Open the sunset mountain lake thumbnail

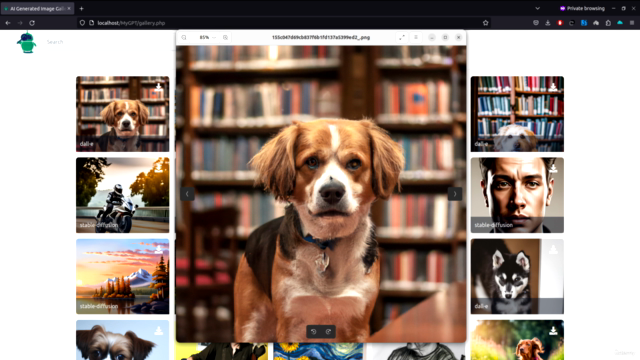click(x=122, y=276)
